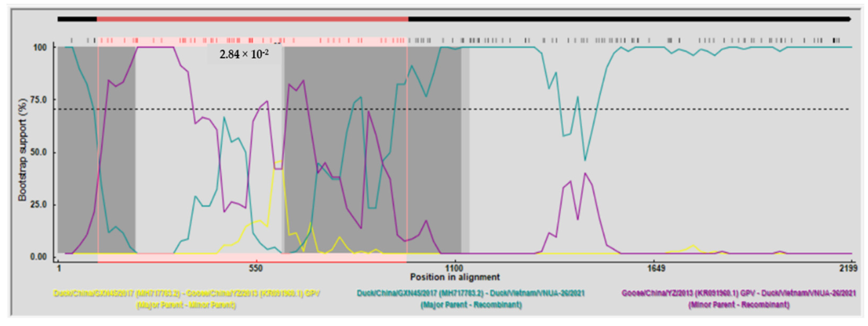Click the left black segment of genome bar

(x=77, y=19)
